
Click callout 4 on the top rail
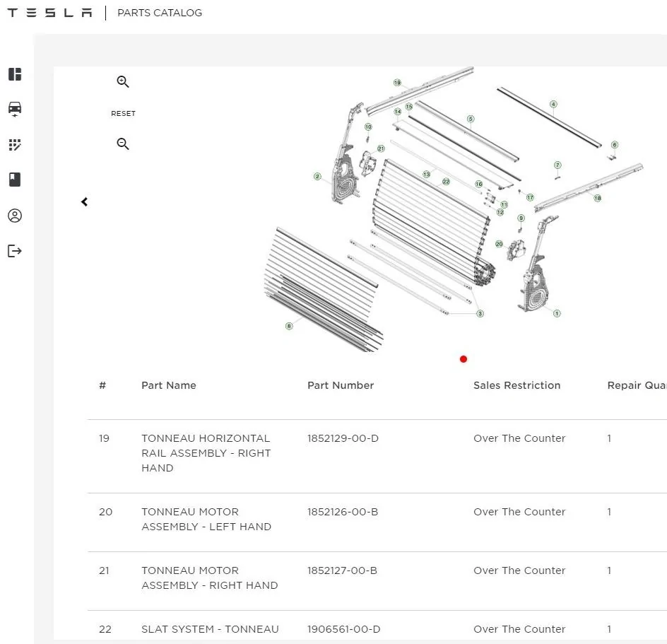pyautogui.click(x=553, y=104)
